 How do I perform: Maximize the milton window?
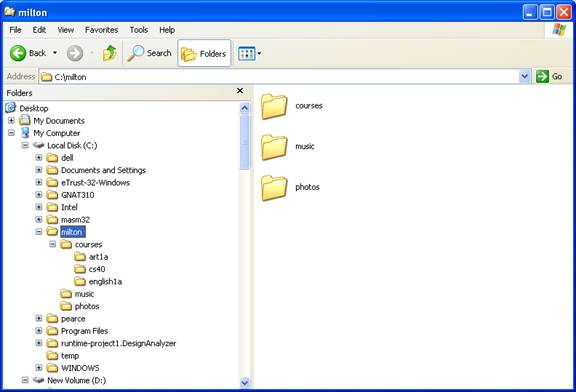point(547,12)
